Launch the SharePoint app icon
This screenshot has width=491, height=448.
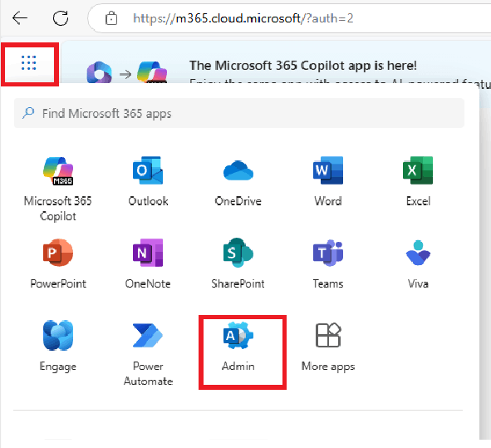[238, 253]
